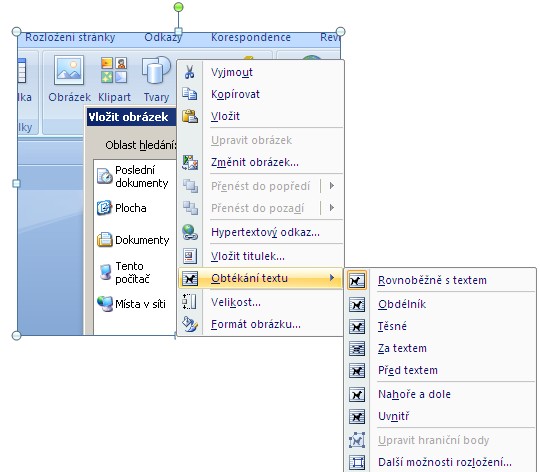Click the clipboard icon beside Vložit
The image size is (540, 472).
click(x=190, y=116)
